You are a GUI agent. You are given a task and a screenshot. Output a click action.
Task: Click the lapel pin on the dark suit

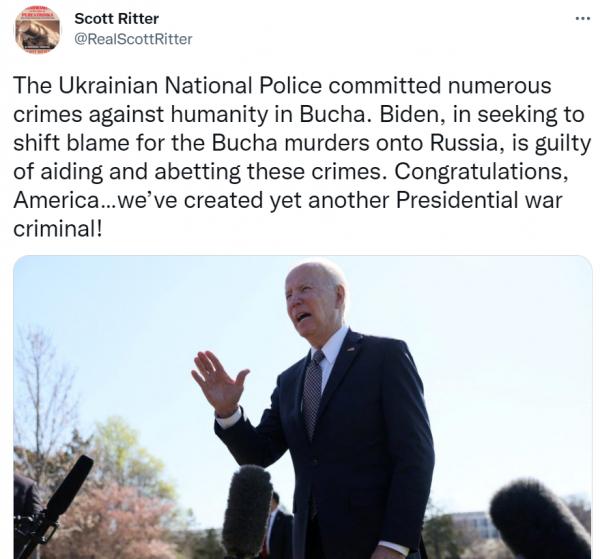351,349
